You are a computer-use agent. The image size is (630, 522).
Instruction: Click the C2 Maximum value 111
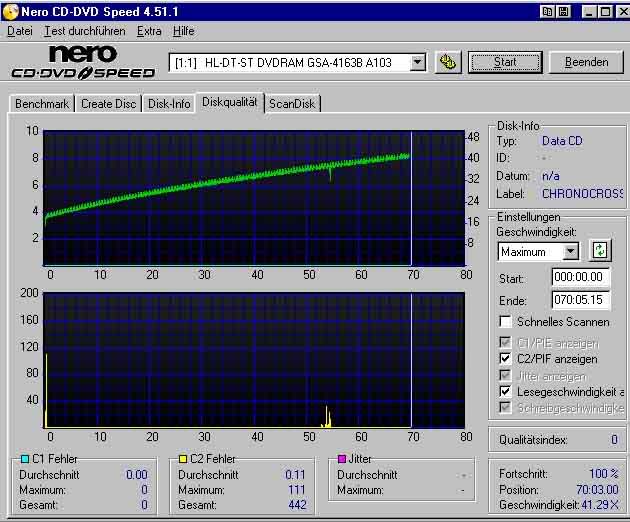(x=297, y=490)
